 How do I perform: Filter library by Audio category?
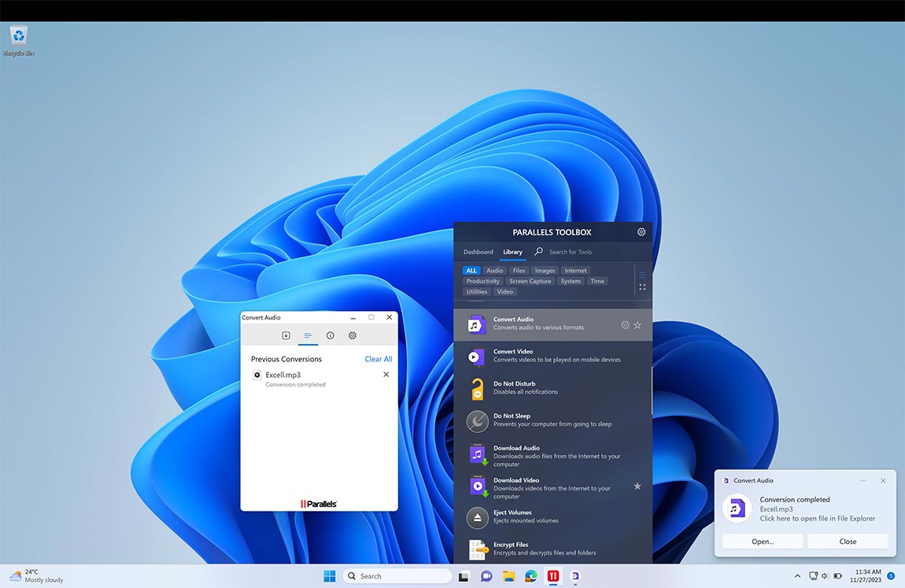pyautogui.click(x=494, y=270)
